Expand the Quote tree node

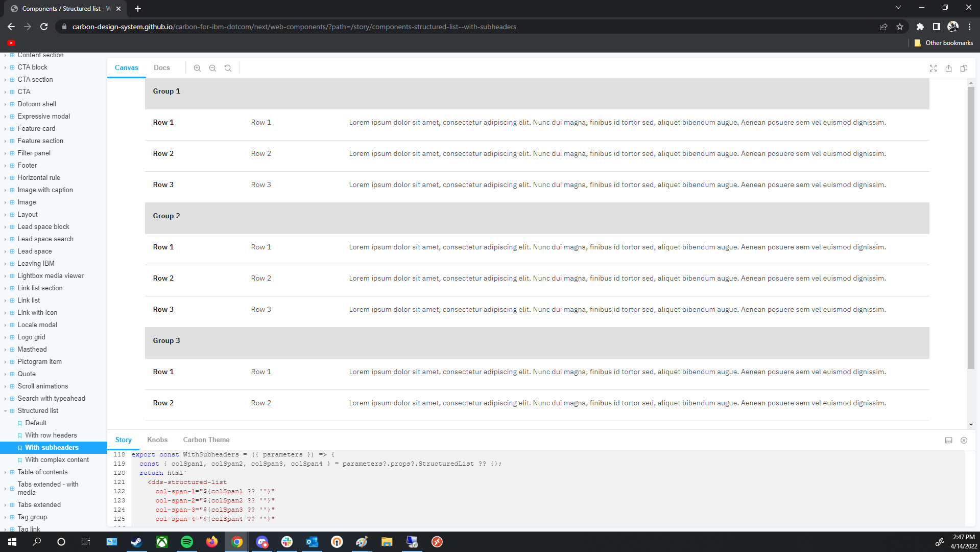[6, 374]
